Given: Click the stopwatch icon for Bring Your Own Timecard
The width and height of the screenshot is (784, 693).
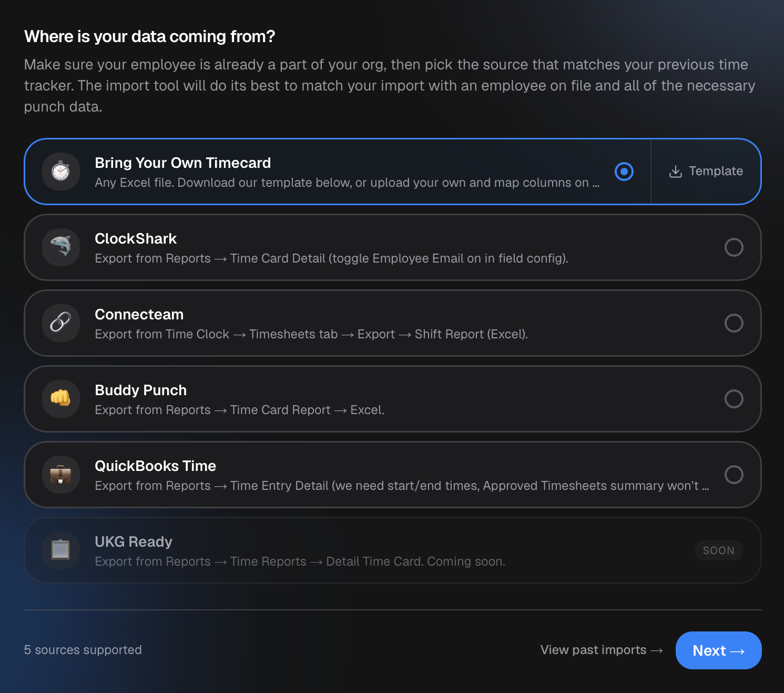Looking at the screenshot, I should [x=61, y=172].
